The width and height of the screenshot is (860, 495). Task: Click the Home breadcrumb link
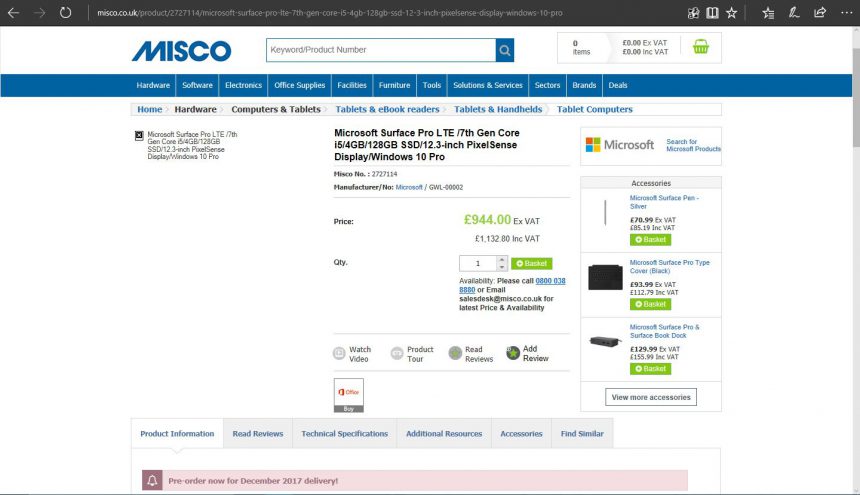pos(150,110)
